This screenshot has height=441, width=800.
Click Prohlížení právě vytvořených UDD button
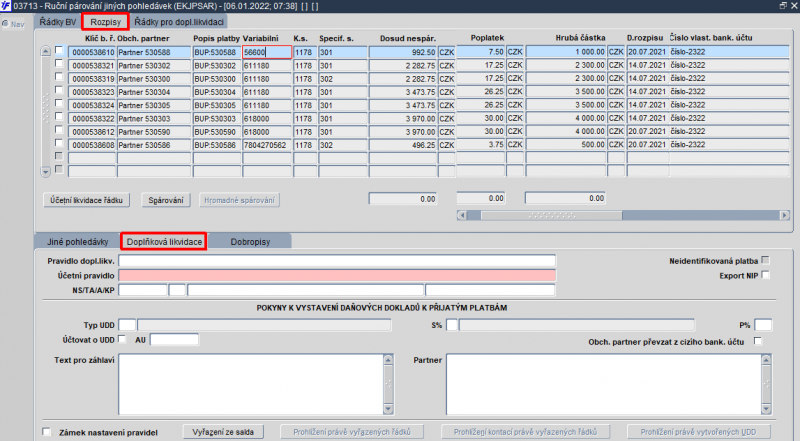[x=698, y=432]
